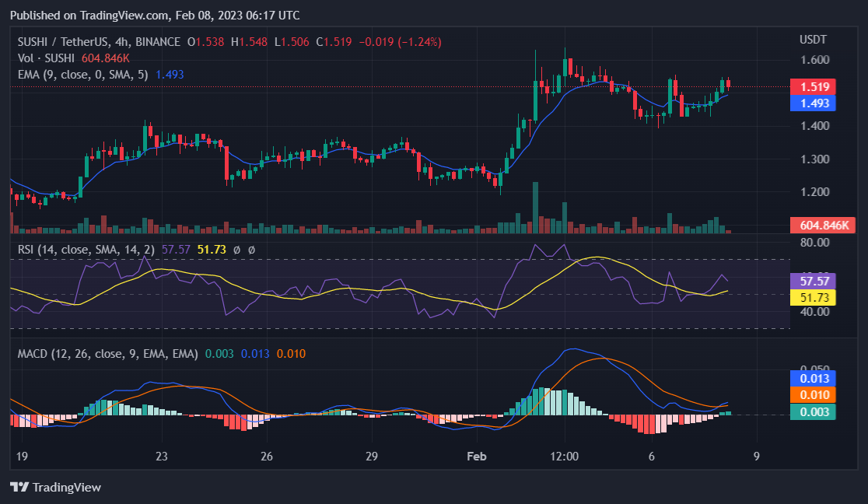The width and height of the screenshot is (868, 504).
Task: Click the yellow RSI average label 51.73
Action: pos(813,298)
